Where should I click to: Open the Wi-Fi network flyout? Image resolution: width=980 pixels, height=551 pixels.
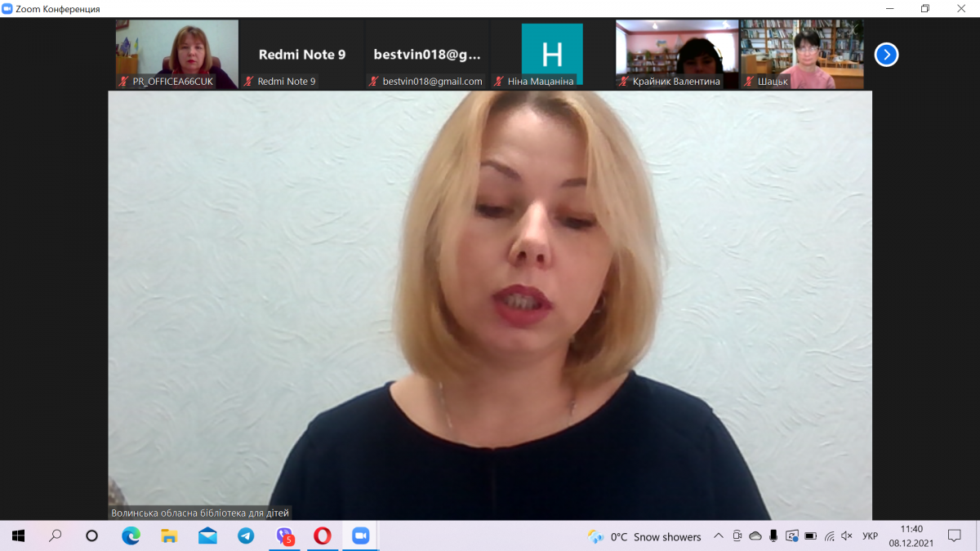[x=830, y=536]
